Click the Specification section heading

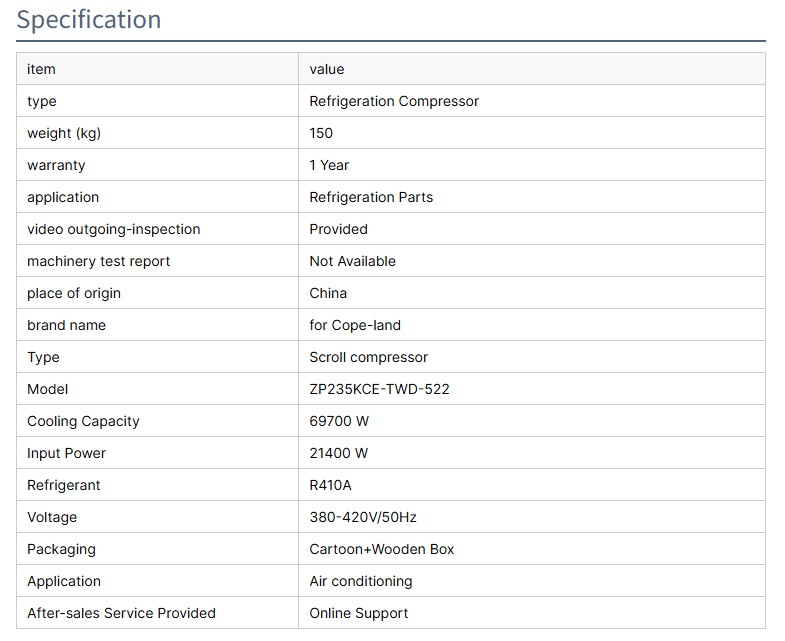click(x=89, y=20)
